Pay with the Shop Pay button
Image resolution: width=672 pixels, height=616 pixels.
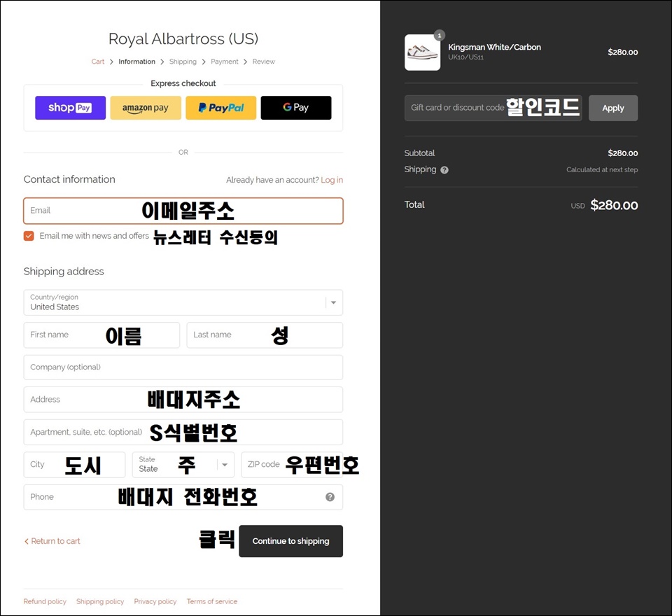click(70, 108)
